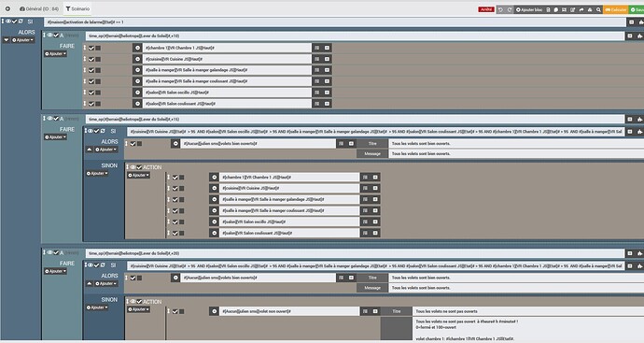Click minus icon of volet non ouvert row in +20 block

pyautogui.click(x=214, y=311)
